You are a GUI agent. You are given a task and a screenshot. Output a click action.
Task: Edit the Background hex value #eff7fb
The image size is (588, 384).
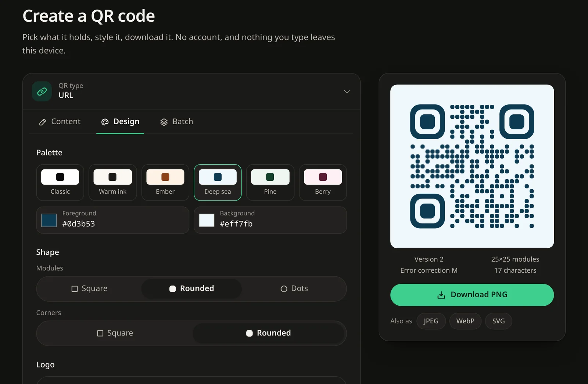coord(236,224)
